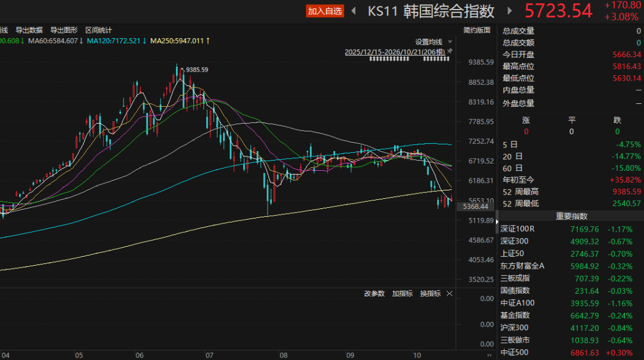Close the indicator sub-panel with X

450,293
